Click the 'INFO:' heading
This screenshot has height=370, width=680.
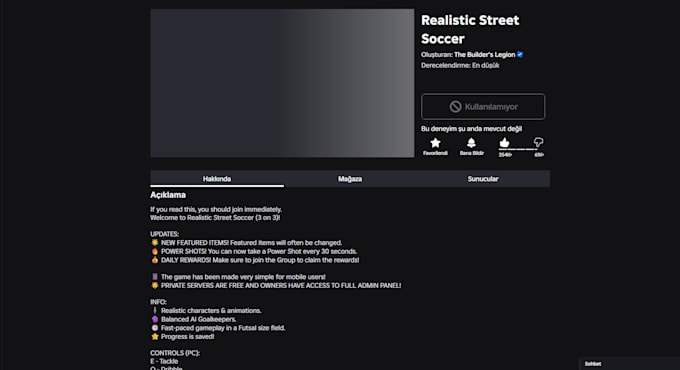point(158,302)
